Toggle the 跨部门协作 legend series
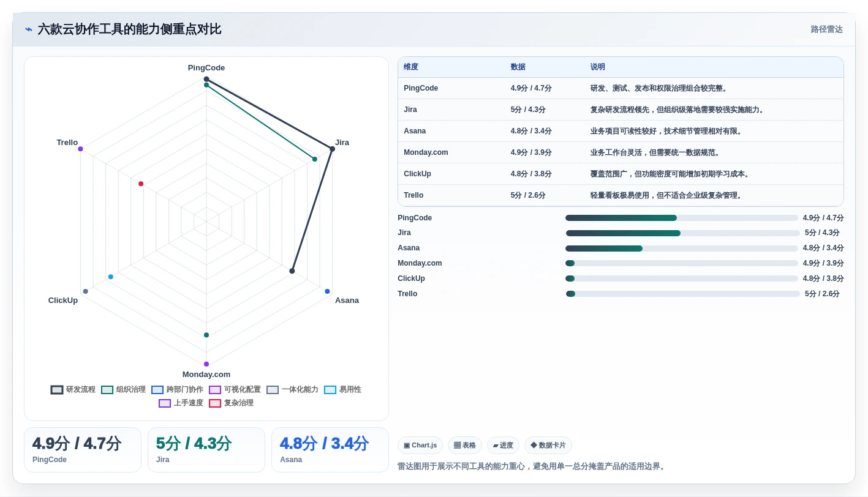The image size is (868, 497). (177, 389)
